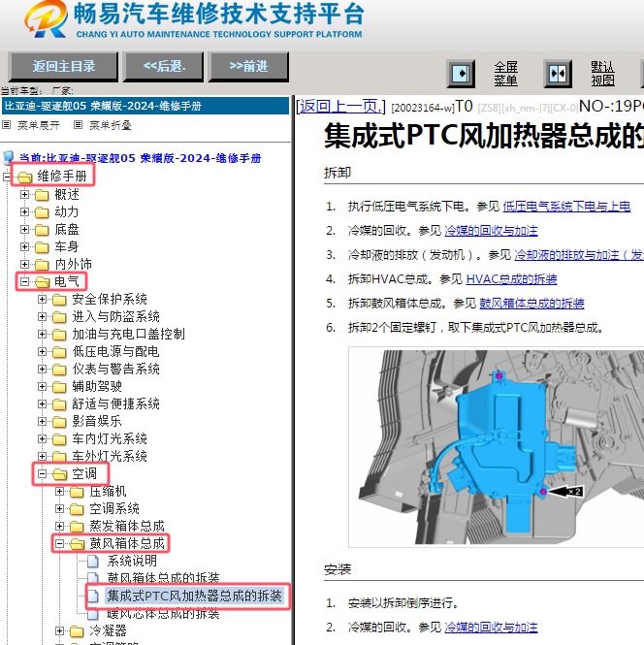The image size is (644, 645).
Task: Click the 冷凝器 folder icon
Action: [77, 631]
